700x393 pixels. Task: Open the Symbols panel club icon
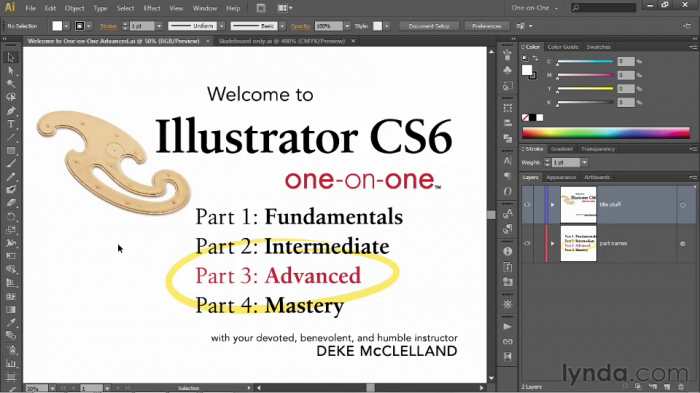pos(508,70)
